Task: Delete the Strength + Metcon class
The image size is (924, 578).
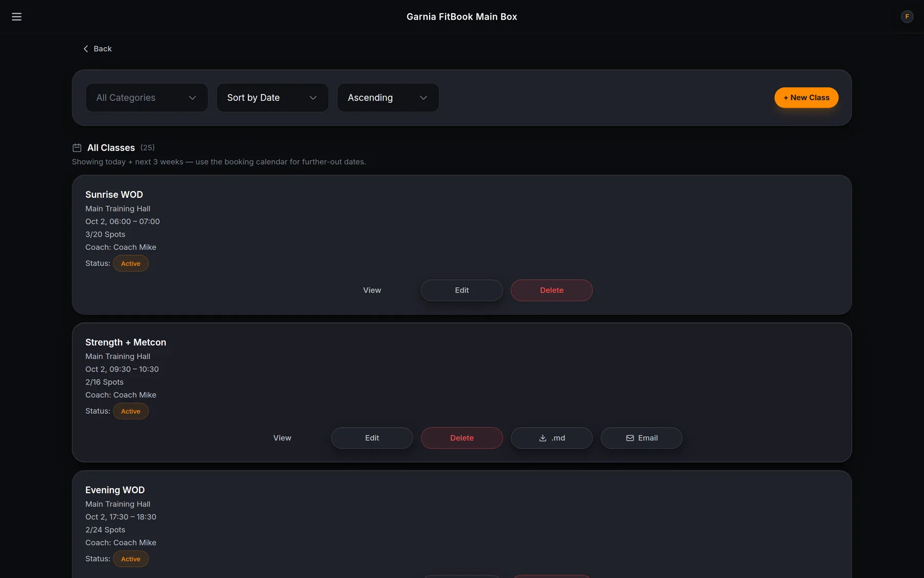Action: [462, 438]
